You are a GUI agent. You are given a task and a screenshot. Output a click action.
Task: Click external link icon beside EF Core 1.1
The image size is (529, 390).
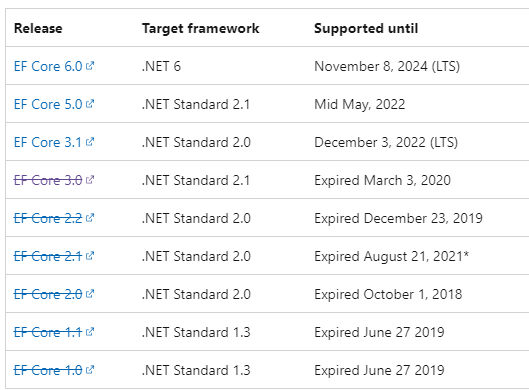(x=90, y=332)
